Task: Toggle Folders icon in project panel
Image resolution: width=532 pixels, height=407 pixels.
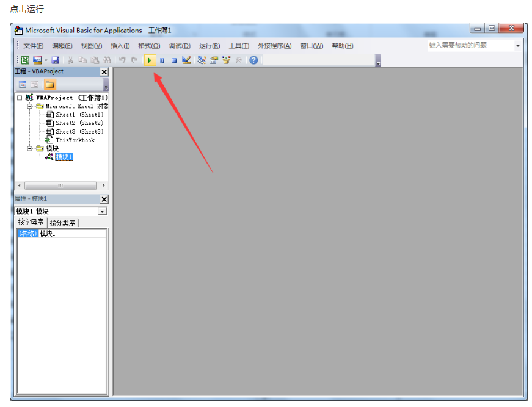Action: click(x=50, y=84)
